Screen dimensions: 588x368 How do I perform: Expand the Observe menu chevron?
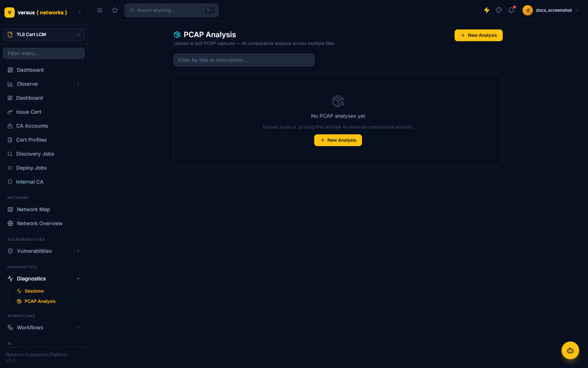[x=78, y=84]
